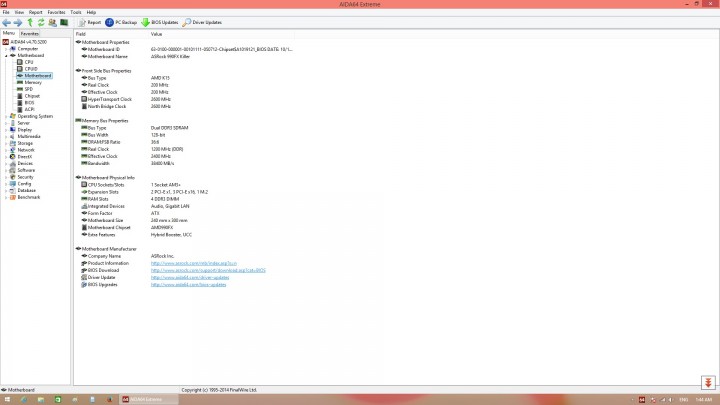Open the File menu
Screen dimensions: 720x405
6,12
